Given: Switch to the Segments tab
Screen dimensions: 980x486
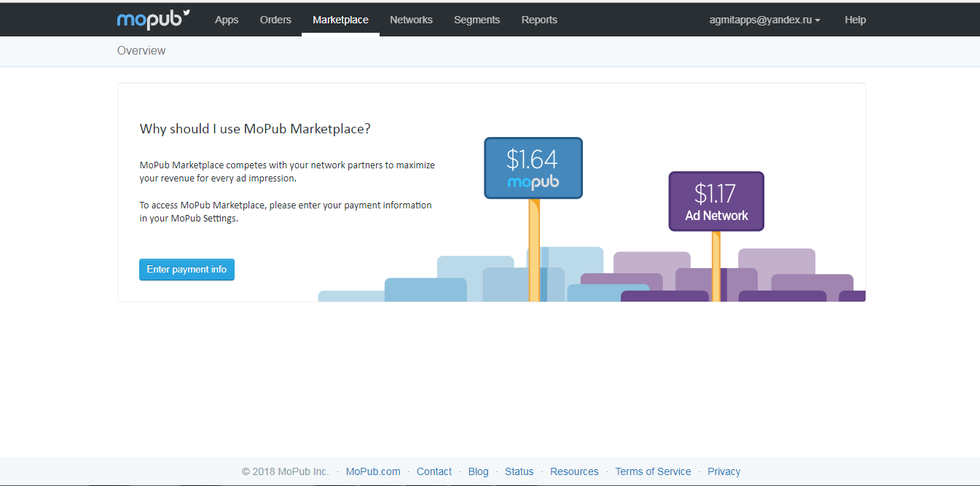Looking at the screenshot, I should coord(477,20).
